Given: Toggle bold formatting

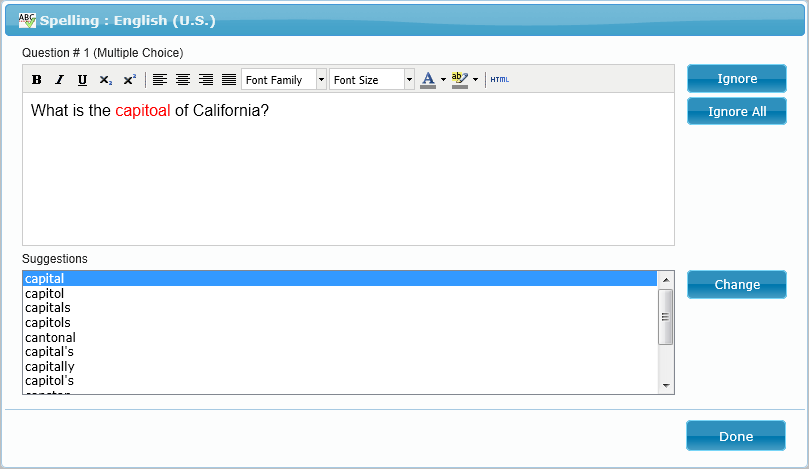Looking at the screenshot, I should coord(37,80).
